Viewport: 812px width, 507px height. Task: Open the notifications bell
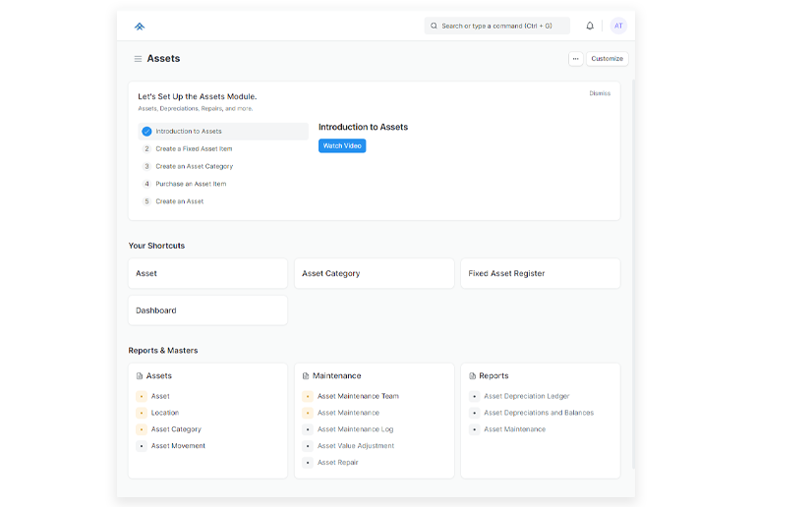(590, 27)
